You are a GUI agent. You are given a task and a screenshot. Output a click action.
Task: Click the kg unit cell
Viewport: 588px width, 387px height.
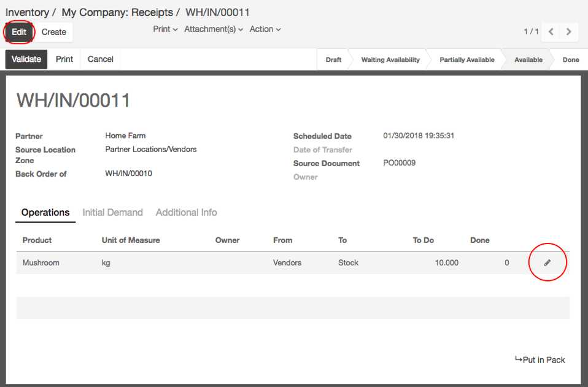click(106, 262)
